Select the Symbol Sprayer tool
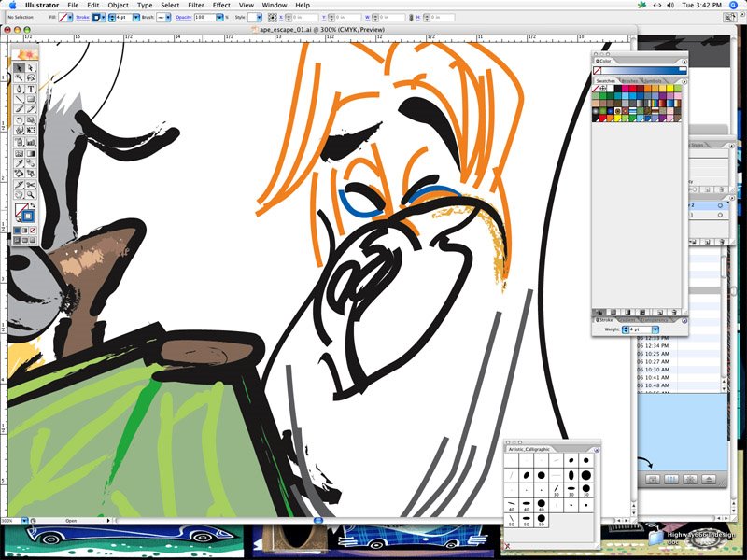747x560 pixels. (x=19, y=142)
